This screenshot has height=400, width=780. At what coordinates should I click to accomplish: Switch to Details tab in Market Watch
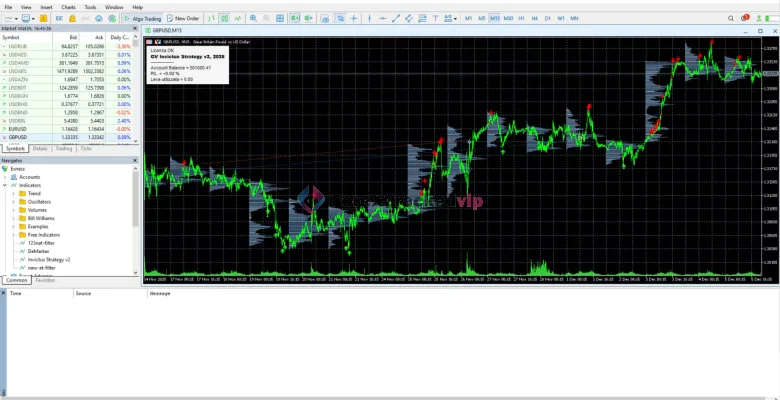click(x=40, y=149)
